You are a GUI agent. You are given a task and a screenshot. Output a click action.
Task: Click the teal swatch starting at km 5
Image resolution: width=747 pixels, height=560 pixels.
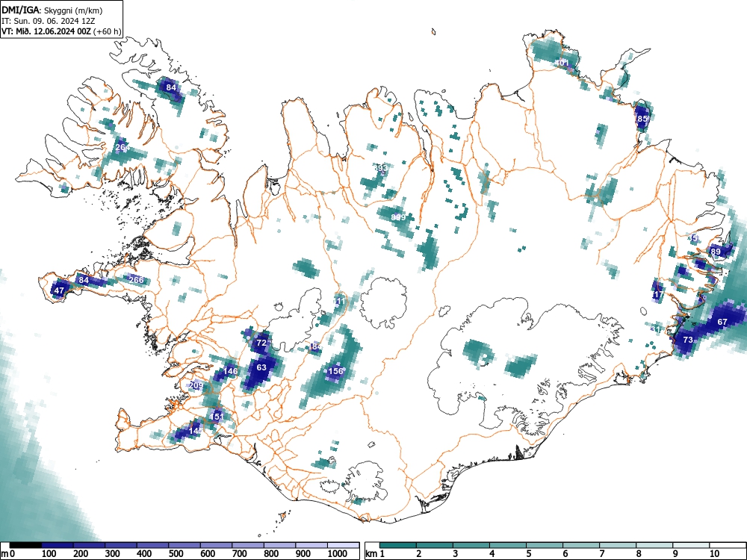544,545
